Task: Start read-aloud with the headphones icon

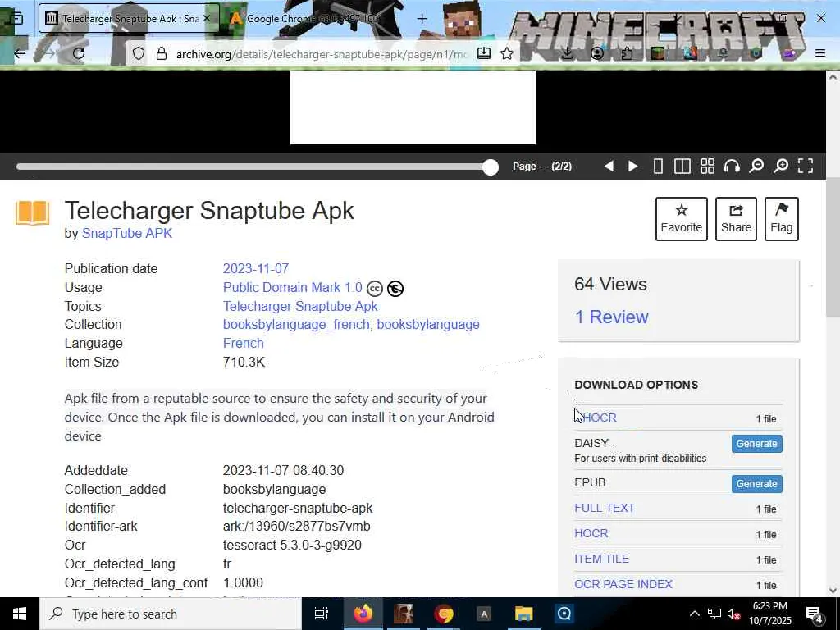Action: [x=731, y=166]
